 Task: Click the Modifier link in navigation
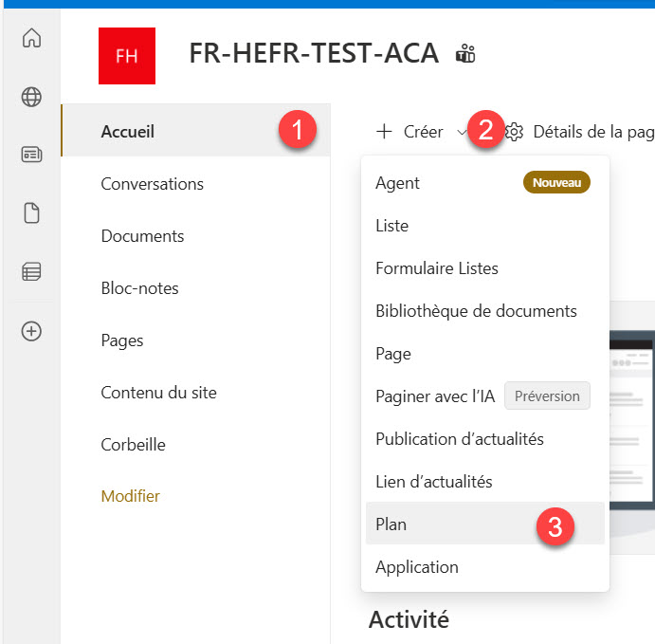[130, 496]
